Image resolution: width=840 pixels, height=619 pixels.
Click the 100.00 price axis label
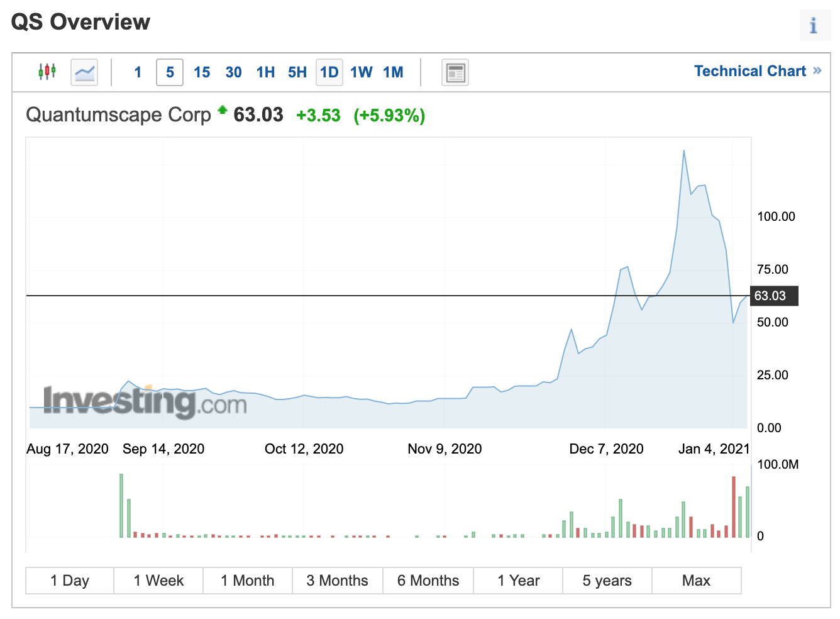776,217
